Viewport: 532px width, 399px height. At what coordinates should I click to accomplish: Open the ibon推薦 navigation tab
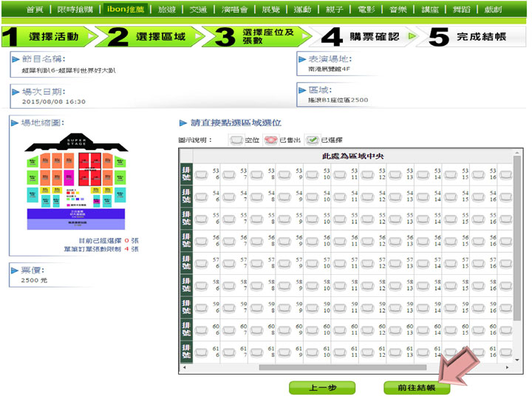point(129,10)
